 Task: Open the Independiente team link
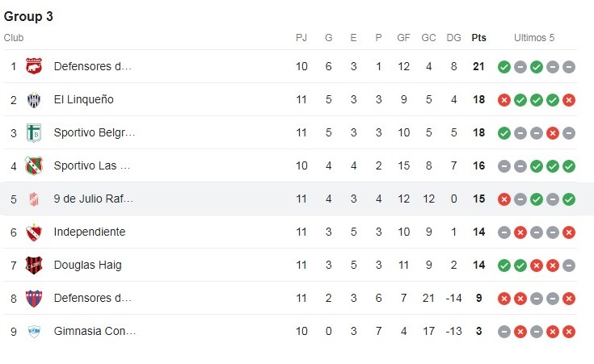coord(89,232)
